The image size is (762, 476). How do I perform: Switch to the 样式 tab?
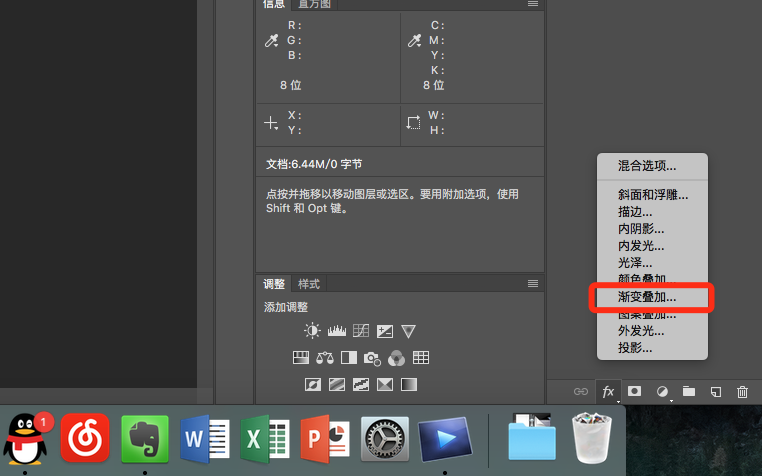[309, 284]
